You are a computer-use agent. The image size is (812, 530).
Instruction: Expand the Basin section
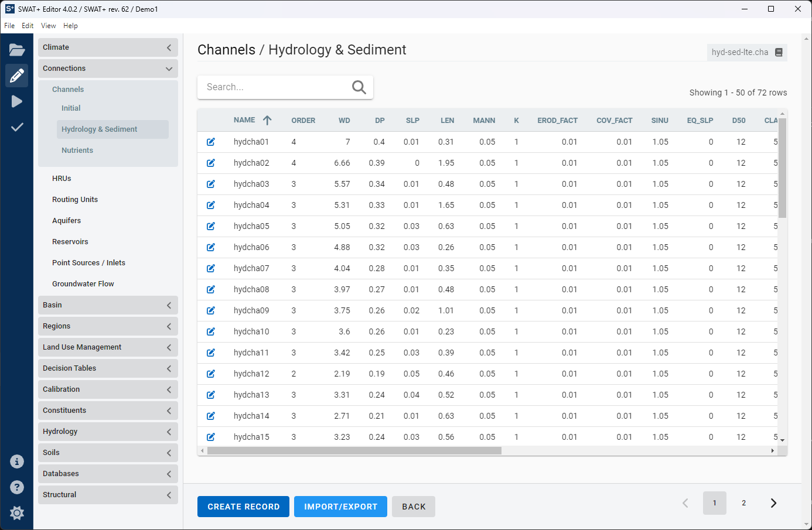(108, 305)
